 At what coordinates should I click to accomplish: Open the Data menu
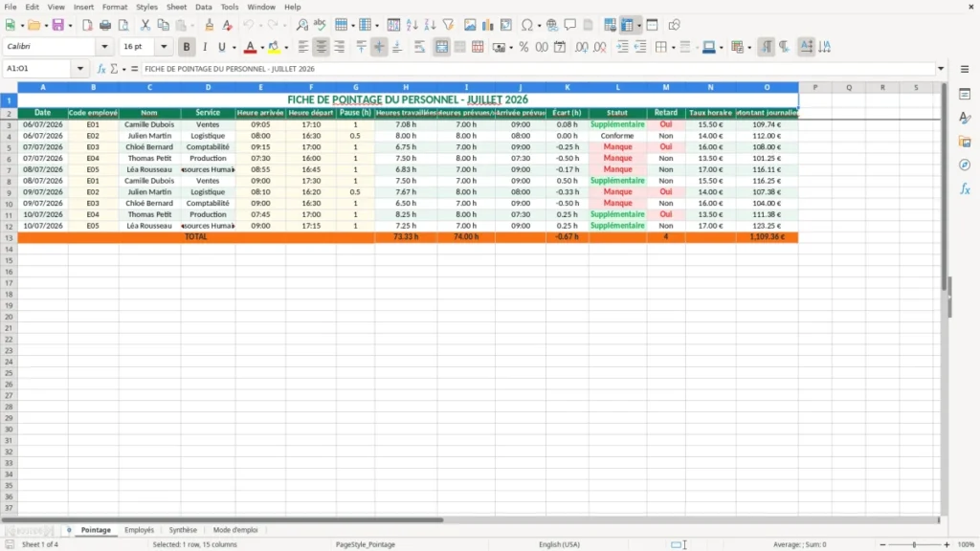[x=203, y=7]
